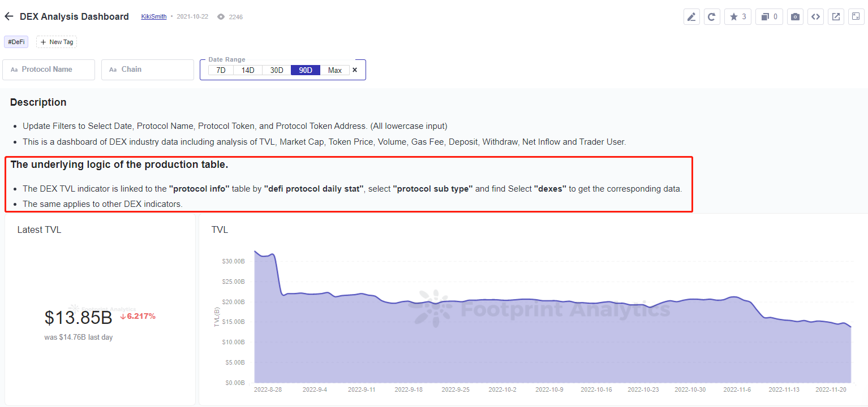Star the dashboard as favorite

click(x=738, y=17)
